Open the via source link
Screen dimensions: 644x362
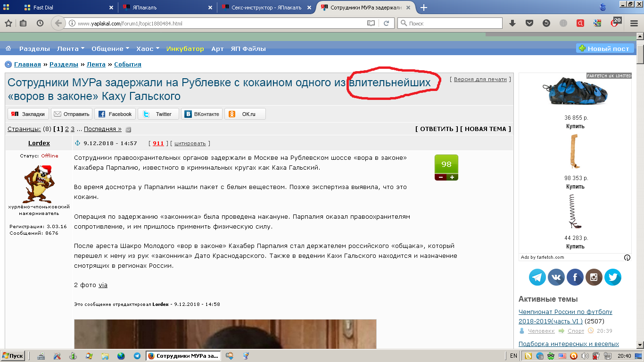pos(103,285)
